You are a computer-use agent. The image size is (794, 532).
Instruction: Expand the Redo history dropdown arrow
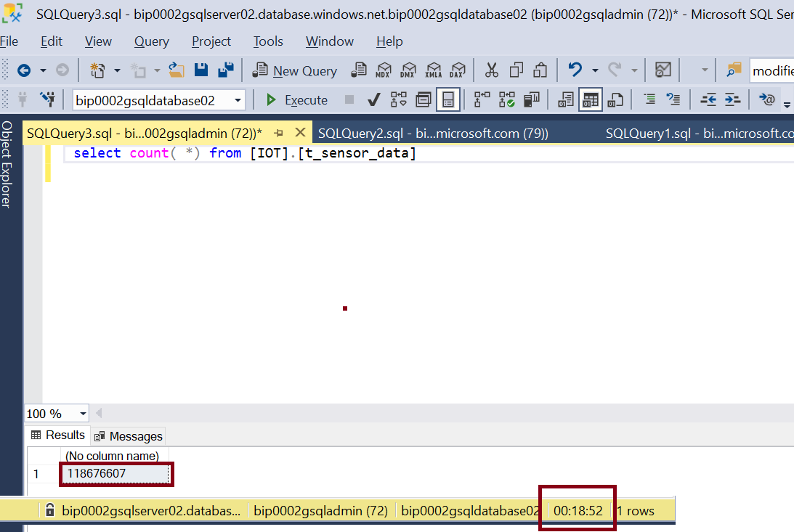pyautogui.click(x=634, y=70)
